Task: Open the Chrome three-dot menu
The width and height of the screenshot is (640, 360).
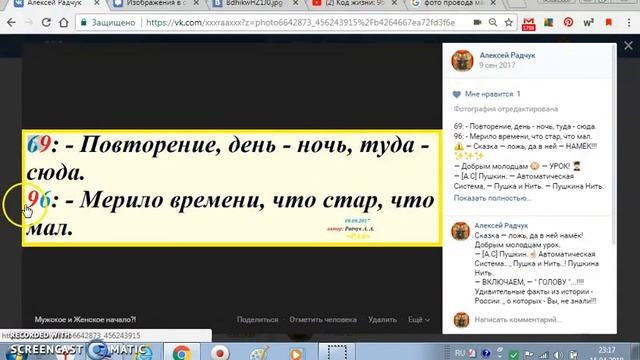Action: coord(629,23)
